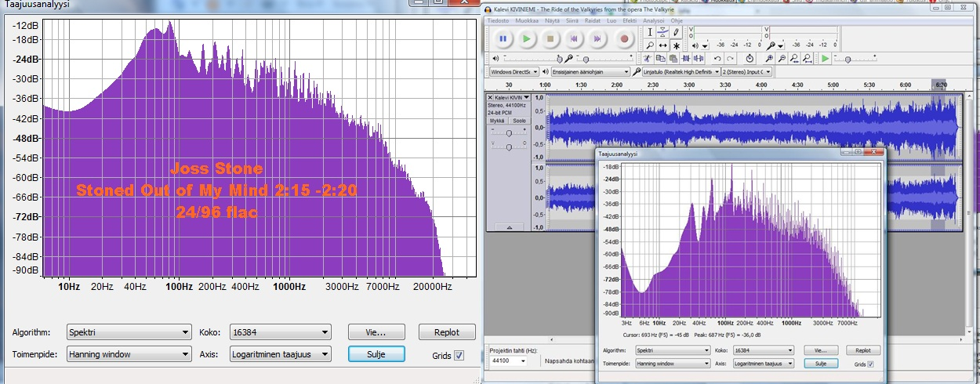Start playback with the green Play button
This screenshot has height=384, width=980.
pyautogui.click(x=527, y=38)
